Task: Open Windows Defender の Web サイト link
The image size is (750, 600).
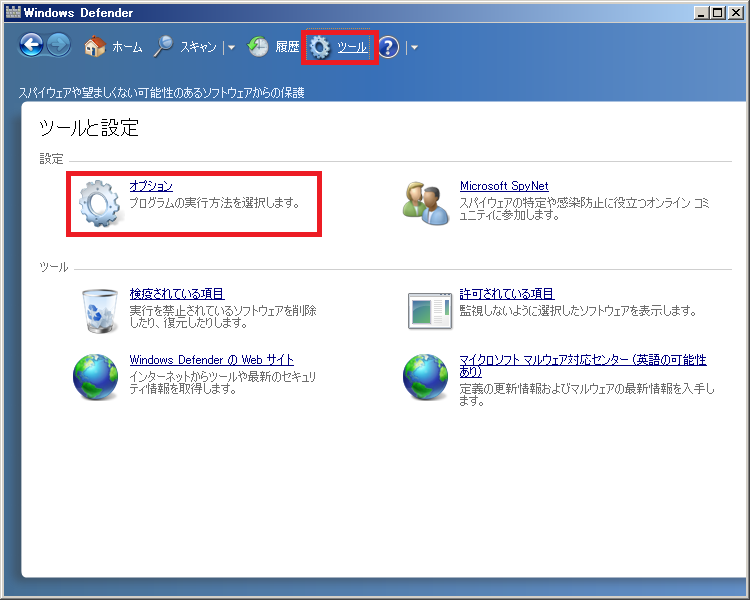Action: [211, 359]
